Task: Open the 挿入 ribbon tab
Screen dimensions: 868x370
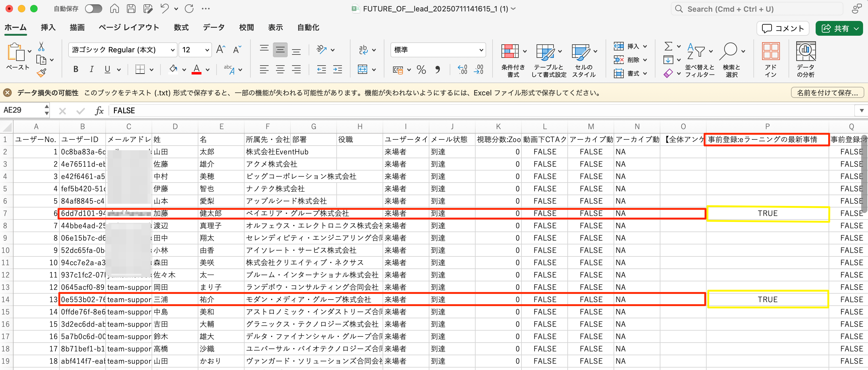Action: tap(48, 27)
